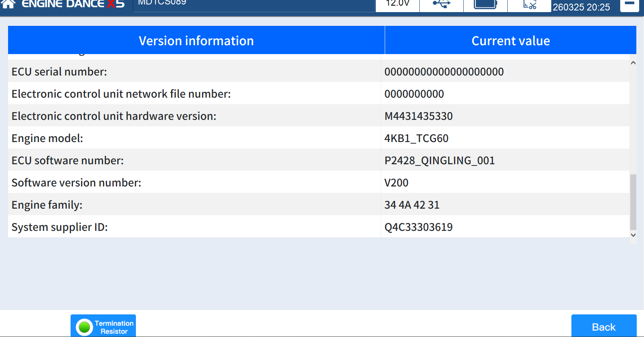
Task: Click the Engine Dance X5 logo
Action: point(73,4)
